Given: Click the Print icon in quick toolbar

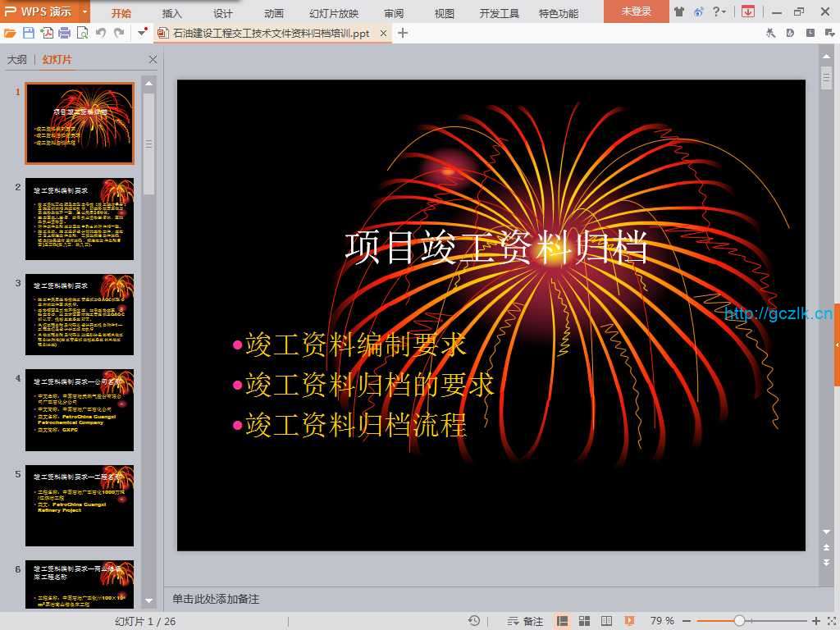Looking at the screenshot, I should coord(65,33).
